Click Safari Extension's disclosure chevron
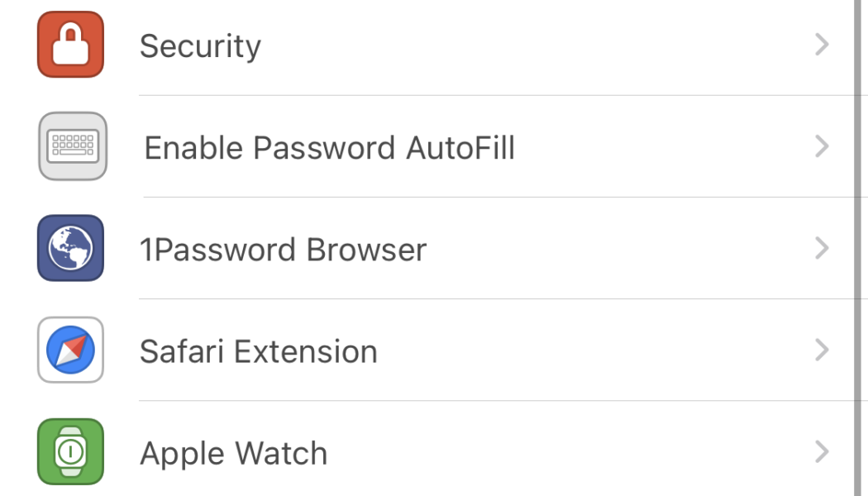 tap(821, 350)
